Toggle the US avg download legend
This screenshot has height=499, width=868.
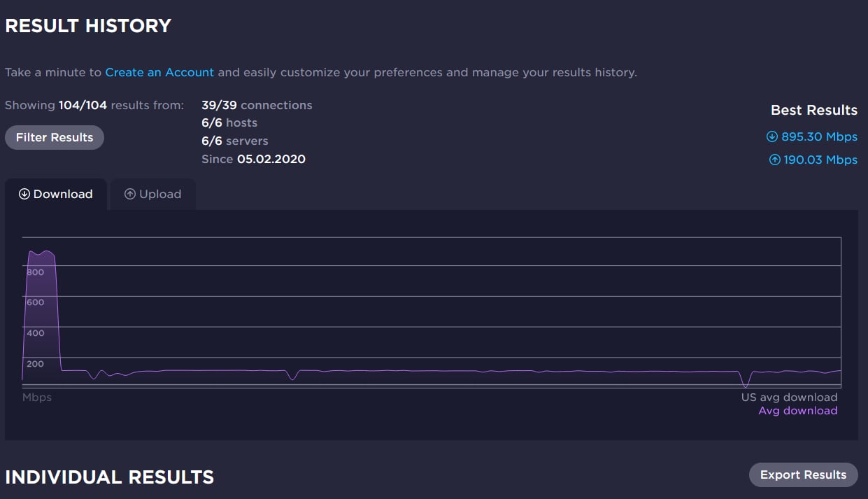789,398
